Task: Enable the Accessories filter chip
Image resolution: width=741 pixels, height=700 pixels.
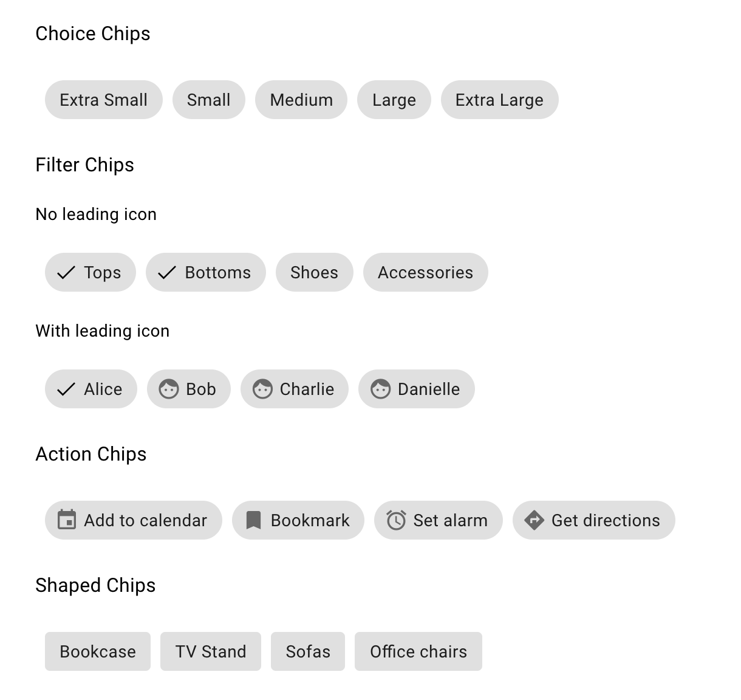Action: tap(425, 272)
